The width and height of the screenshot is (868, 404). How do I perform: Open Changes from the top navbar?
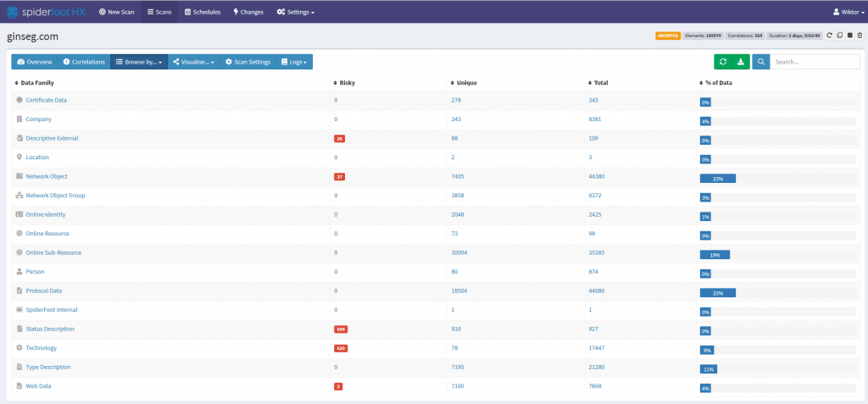click(x=248, y=12)
